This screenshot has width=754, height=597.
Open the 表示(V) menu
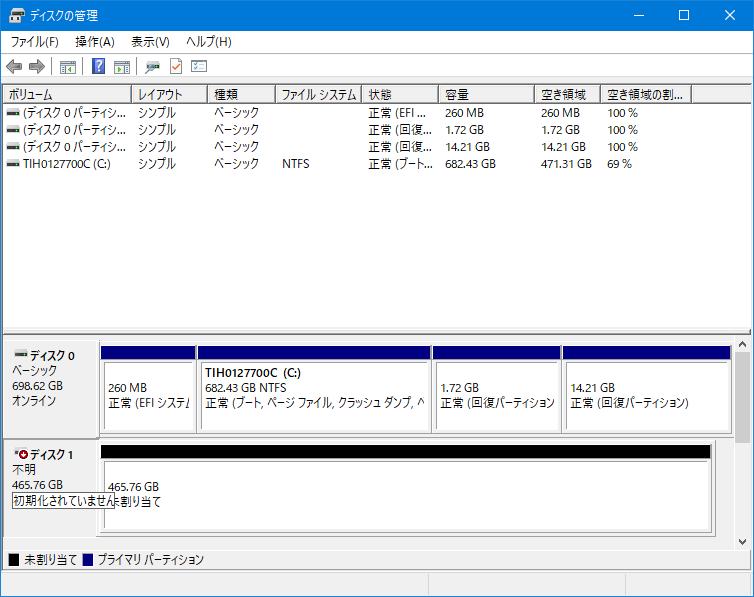click(x=151, y=42)
